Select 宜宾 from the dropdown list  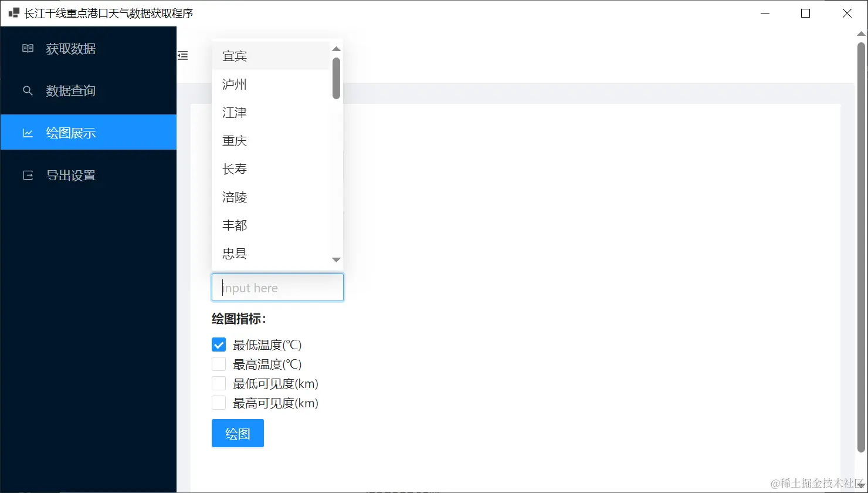tap(271, 56)
